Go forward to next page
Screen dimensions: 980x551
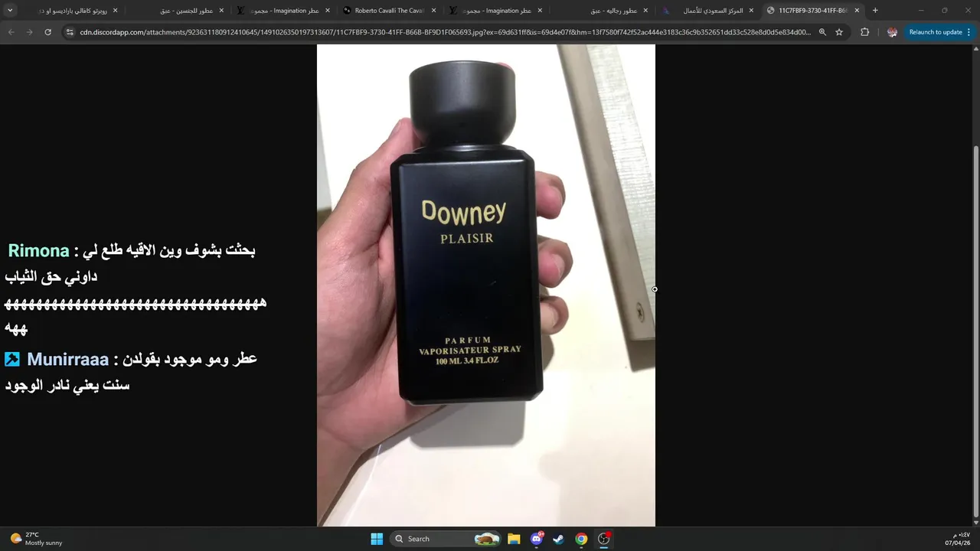pos(29,32)
